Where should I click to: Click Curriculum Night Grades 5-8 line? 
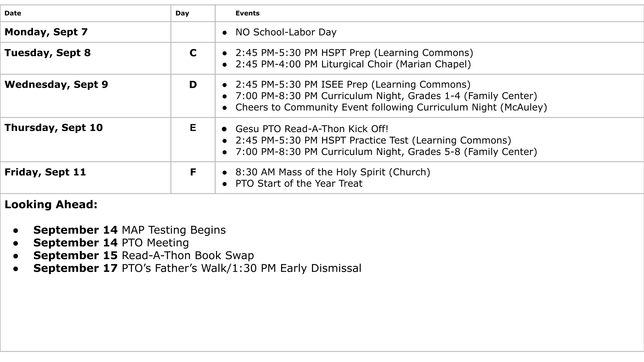[x=386, y=152]
